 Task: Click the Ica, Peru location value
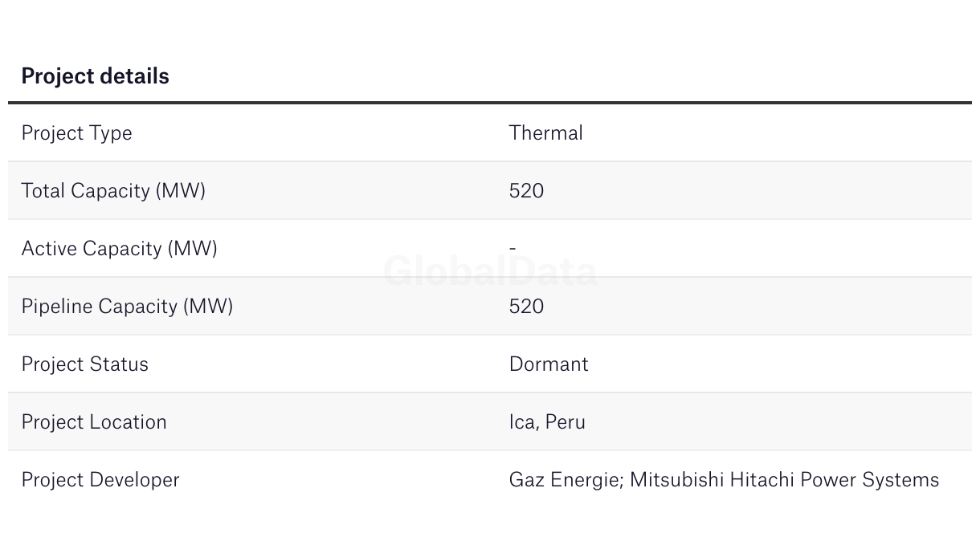547,422
